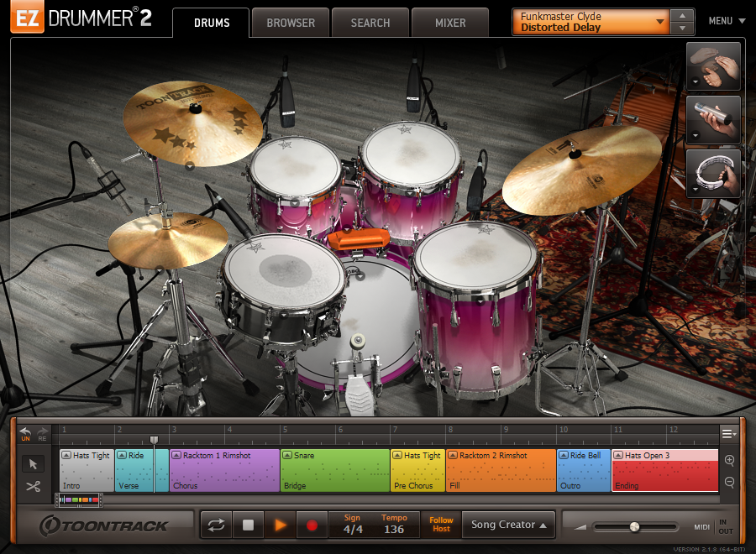Image resolution: width=756 pixels, height=554 pixels.
Task: Hit the right ride cymbal
Action: point(581,169)
